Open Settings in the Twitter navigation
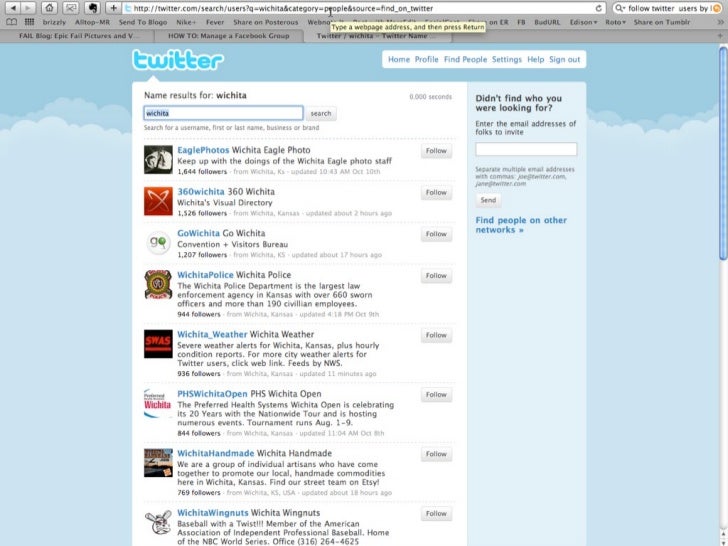 click(507, 59)
